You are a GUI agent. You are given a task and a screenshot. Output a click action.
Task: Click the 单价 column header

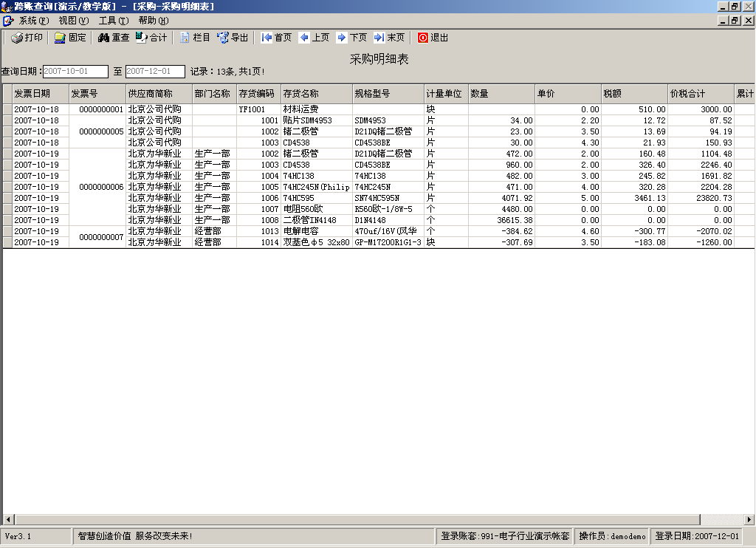568,94
